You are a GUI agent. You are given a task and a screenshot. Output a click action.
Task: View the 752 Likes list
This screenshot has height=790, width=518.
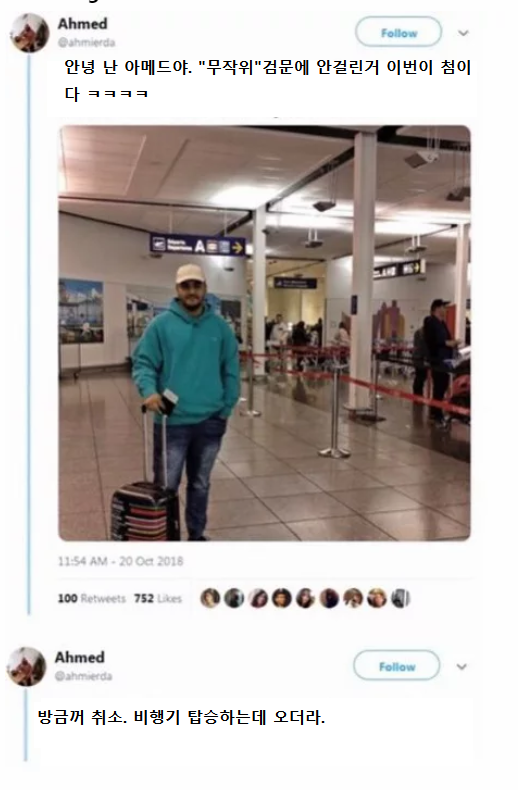click(158, 599)
